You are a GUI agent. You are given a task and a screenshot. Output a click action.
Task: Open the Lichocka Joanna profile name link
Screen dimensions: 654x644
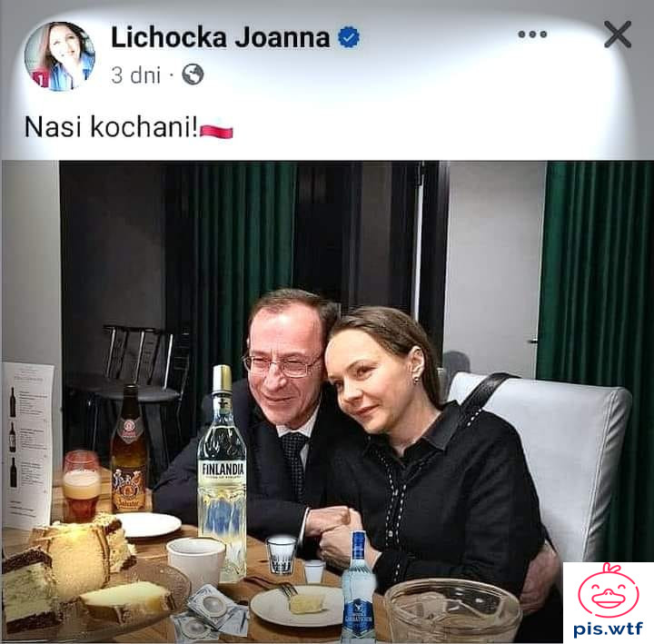(x=220, y=37)
